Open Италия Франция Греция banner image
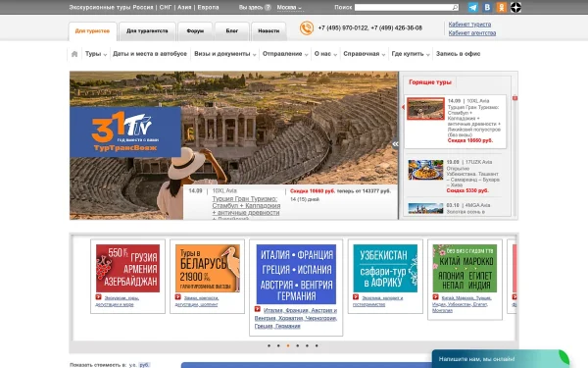This screenshot has height=368, width=588. (x=296, y=274)
